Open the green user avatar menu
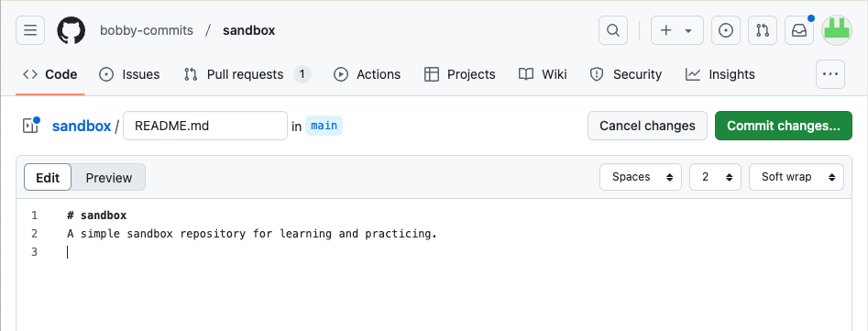The image size is (868, 331). point(837,30)
